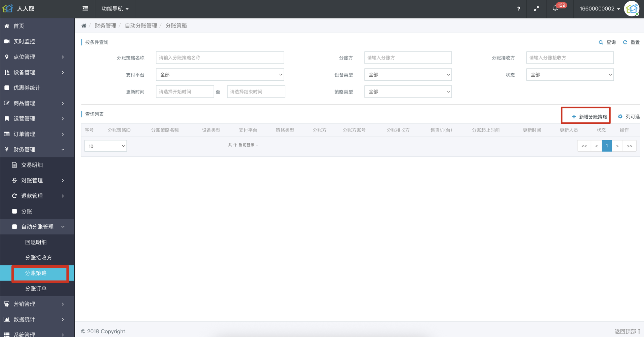Click the help question mark icon

click(x=519, y=9)
